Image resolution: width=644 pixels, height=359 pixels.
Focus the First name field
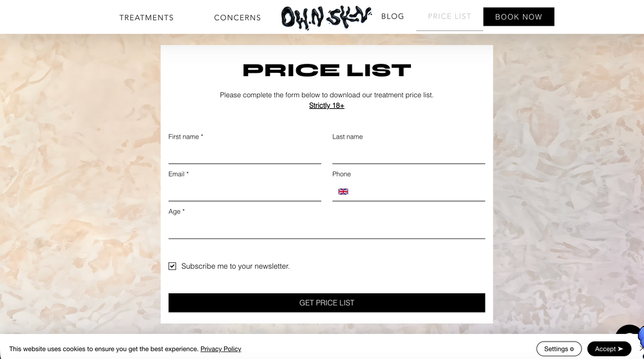point(245,154)
